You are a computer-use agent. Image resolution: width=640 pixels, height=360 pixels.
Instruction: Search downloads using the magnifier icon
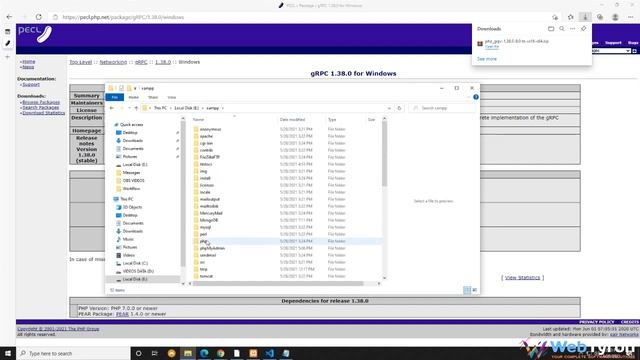(562, 29)
